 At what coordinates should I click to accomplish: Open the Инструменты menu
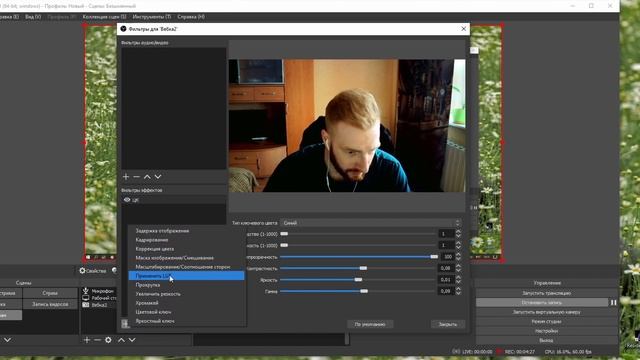coord(152,17)
